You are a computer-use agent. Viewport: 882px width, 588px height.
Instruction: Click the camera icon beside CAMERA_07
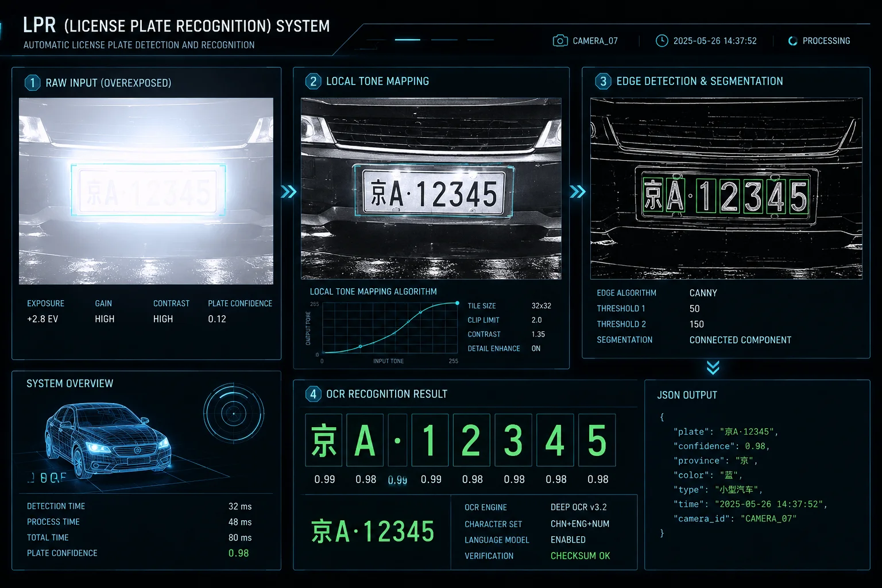560,41
